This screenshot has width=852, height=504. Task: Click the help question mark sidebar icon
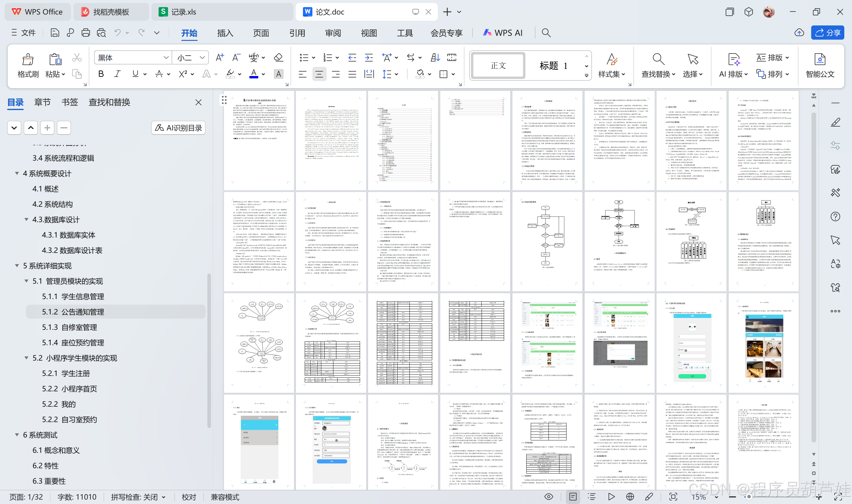coord(835,217)
